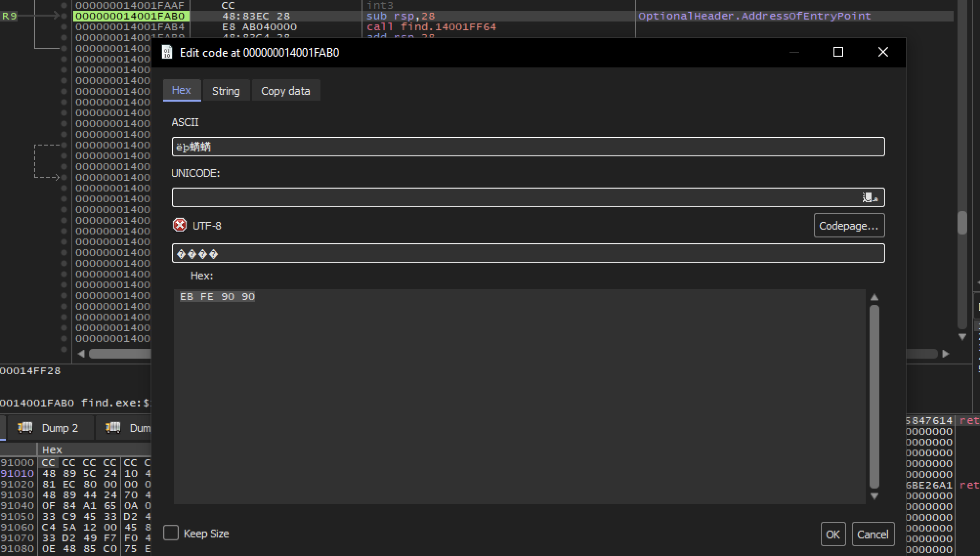
Task: Click the hex bytes EB FE 90 90
Action: 217,297
